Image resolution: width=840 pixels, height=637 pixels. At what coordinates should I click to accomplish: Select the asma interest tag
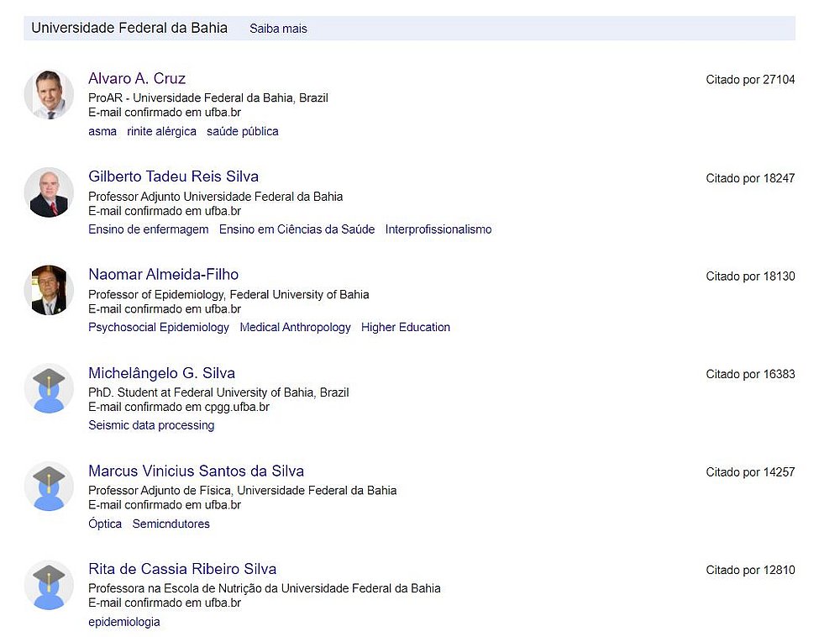tap(102, 131)
